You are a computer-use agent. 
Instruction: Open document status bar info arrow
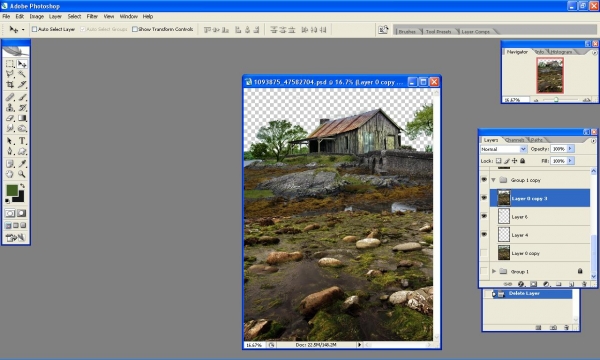[x=359, y=345]
